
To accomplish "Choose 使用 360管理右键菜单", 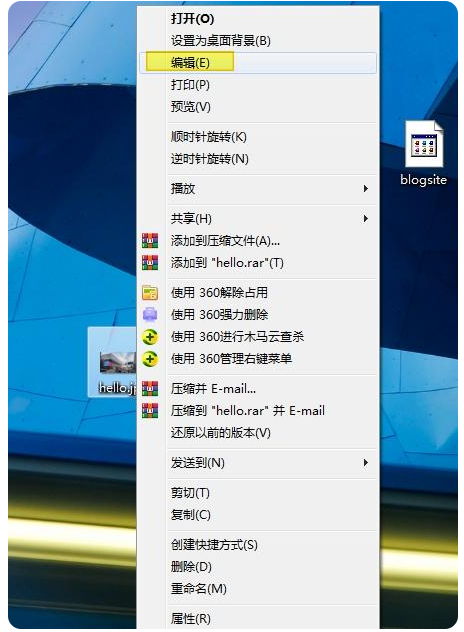I will coord(258,359).
